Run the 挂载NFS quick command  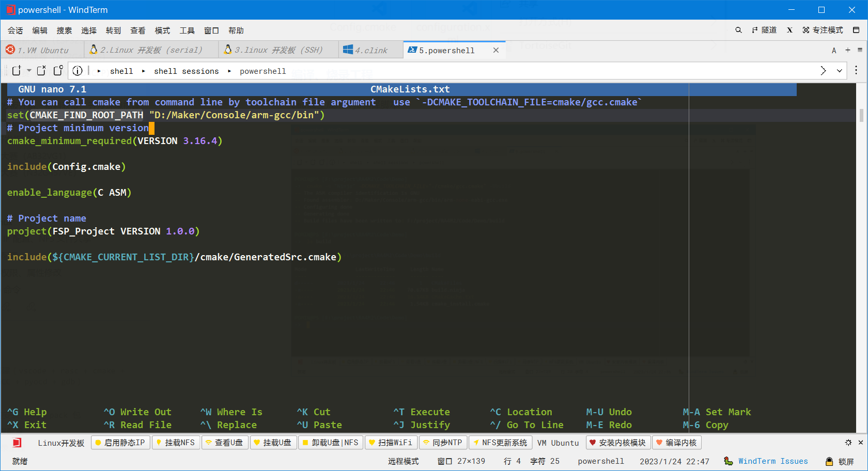tap(176, 443)
